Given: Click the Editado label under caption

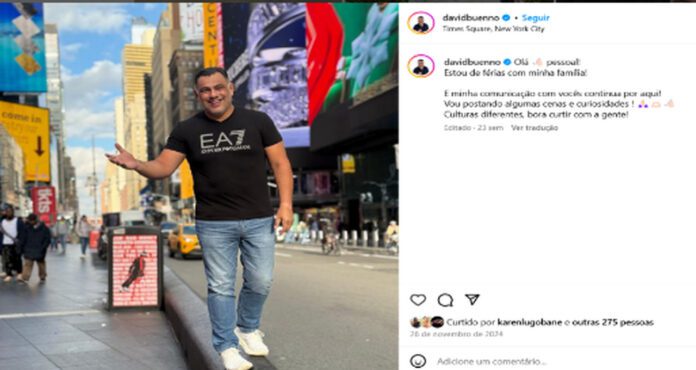Looking at the screenshot, I should click(457, 128).
